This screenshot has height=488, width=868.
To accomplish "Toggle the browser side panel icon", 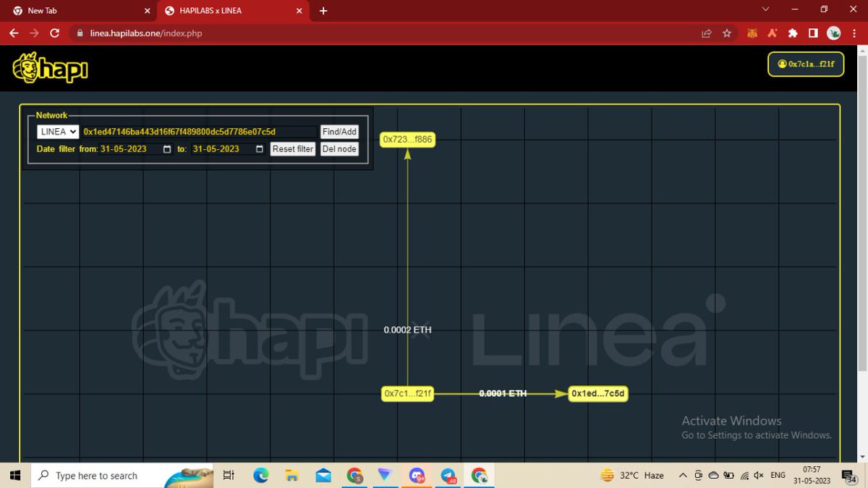I will [813, 33].
